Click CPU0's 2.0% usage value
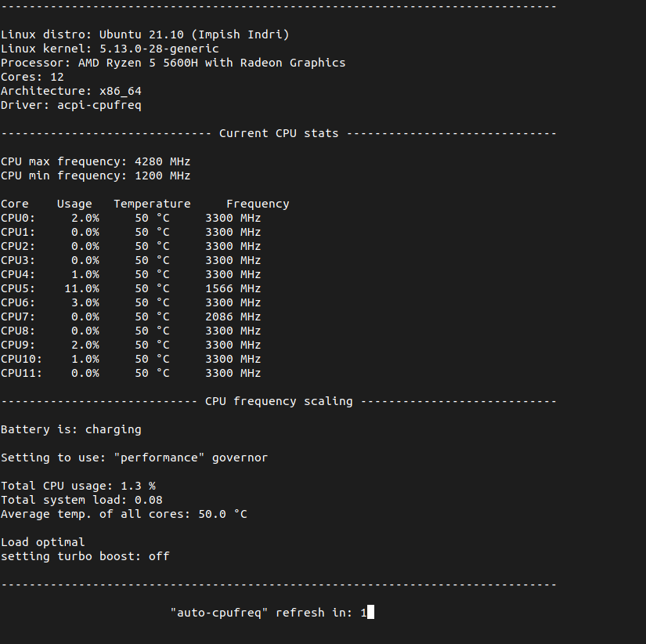The height and width of the screenshot is (644, 646). click(85, 218)
